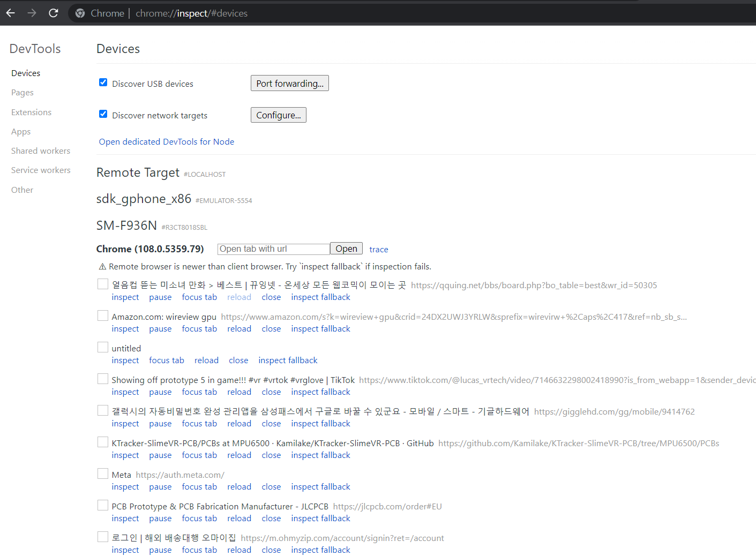Inspect the untitled tab
Image resolution: width=756 pixels, height=556 pixels.
point(125,360)
